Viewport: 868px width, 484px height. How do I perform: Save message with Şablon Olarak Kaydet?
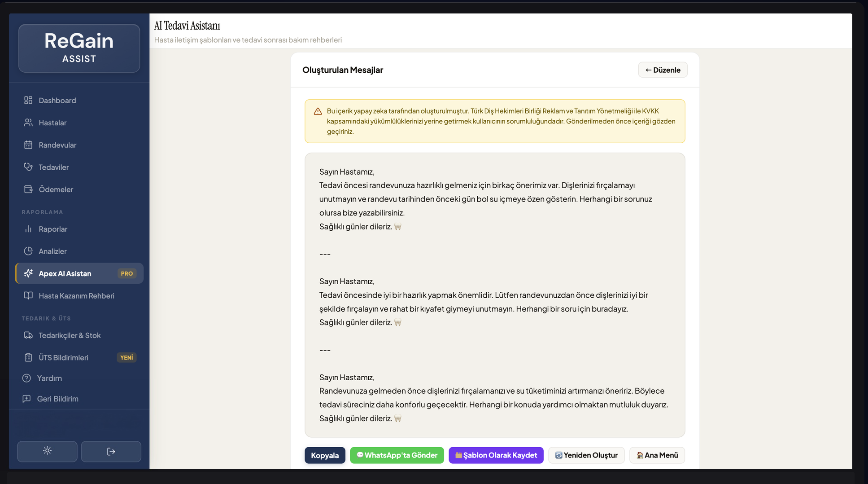(x=496, y=455)
